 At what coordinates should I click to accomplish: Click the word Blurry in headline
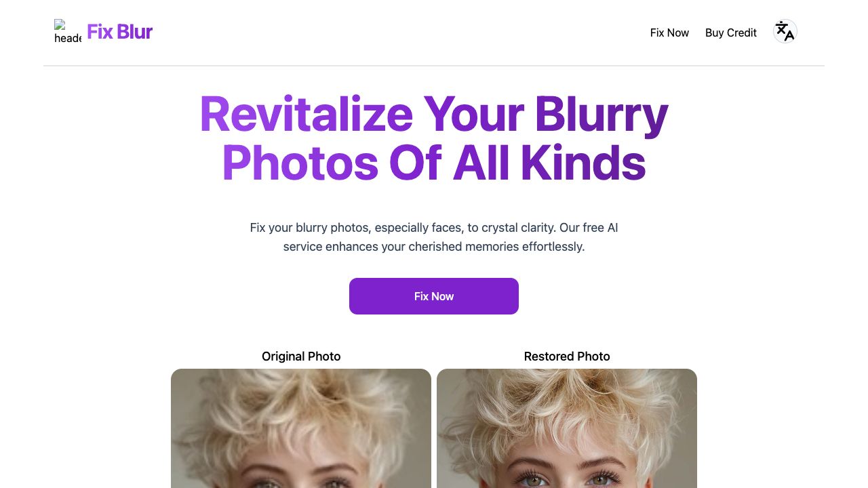pos(601,114)
